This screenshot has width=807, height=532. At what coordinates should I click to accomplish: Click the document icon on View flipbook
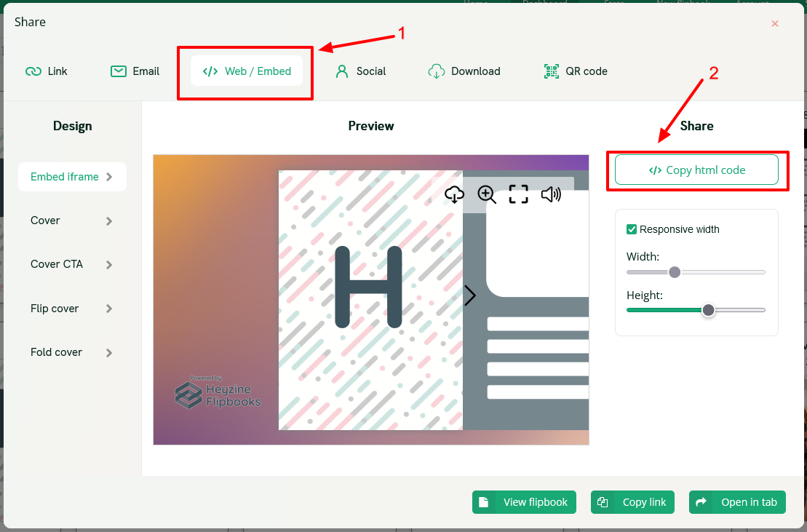[x=484, y=502]
